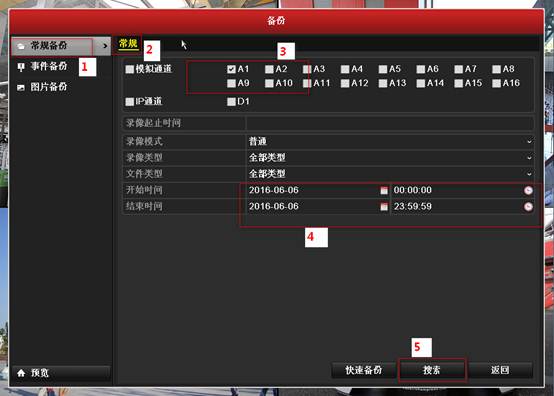The image size is (554, 396).
Task: Check the A4 channel checkbox
Action: [345, 69]
